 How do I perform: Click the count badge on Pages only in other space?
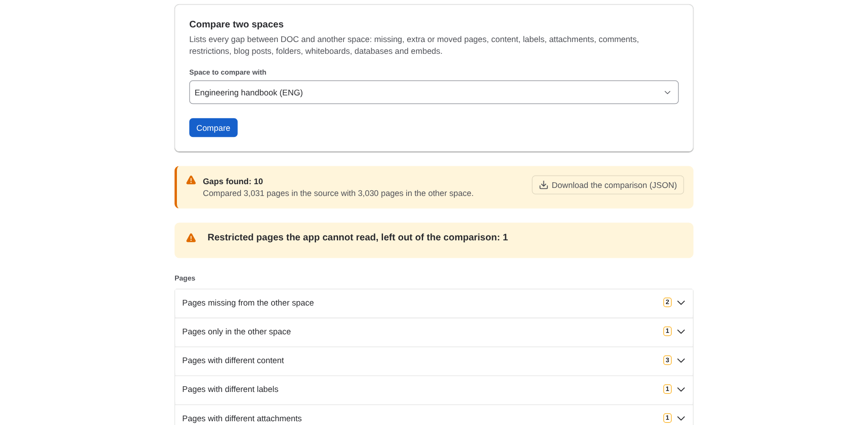point(667,331)
